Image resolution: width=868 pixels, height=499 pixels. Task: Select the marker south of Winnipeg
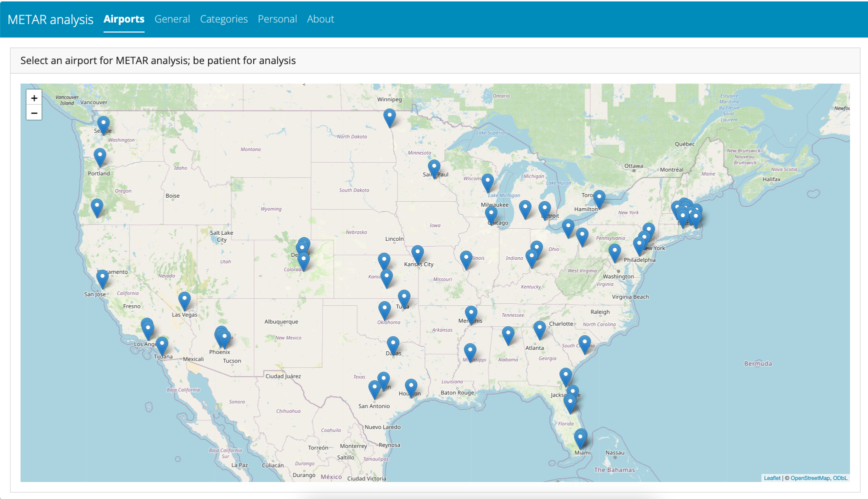(x=389, y=117)
